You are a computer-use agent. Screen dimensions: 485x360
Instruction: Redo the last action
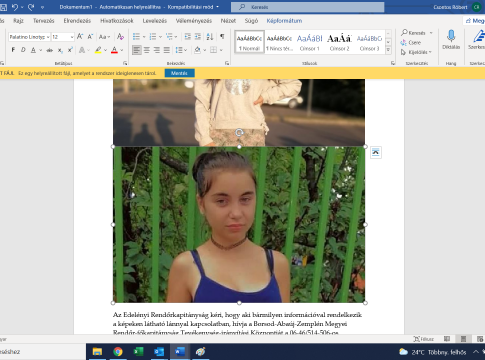point(31,7)
